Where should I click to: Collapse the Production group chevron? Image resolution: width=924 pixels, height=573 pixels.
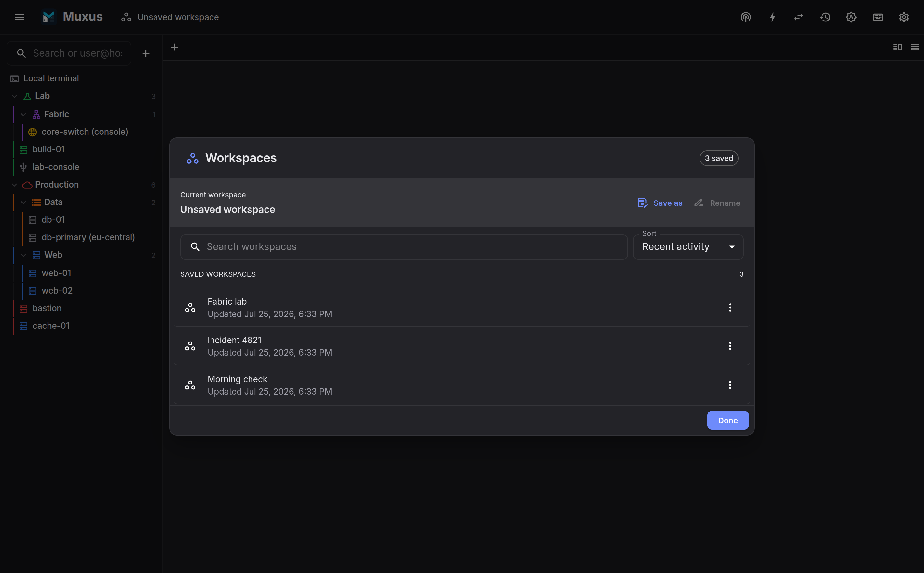pos(14,185)
